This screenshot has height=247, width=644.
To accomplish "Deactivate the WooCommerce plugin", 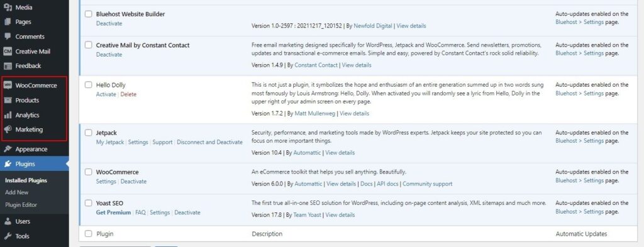I will pyautogui.click(x=133, y=182).
